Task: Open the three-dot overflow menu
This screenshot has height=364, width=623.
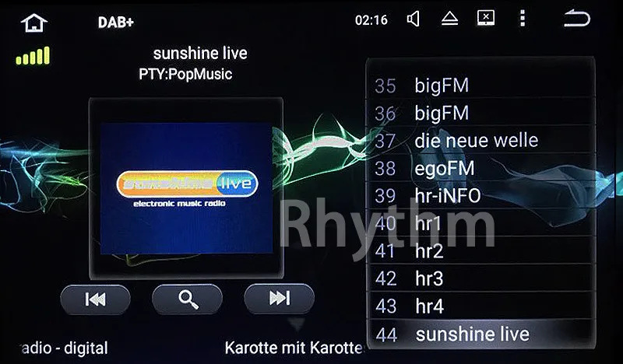Action: pyautogui.click(x=523, y=18)
